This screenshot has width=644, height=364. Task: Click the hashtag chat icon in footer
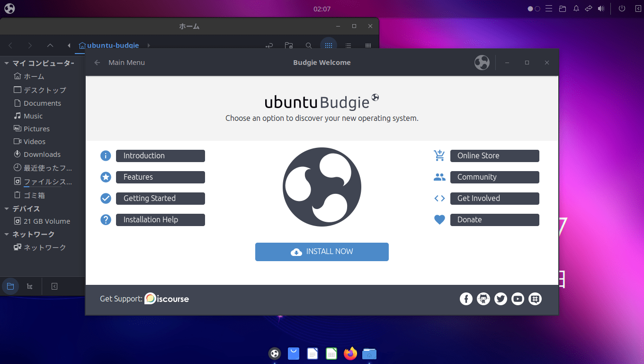(x=535, y=299)
